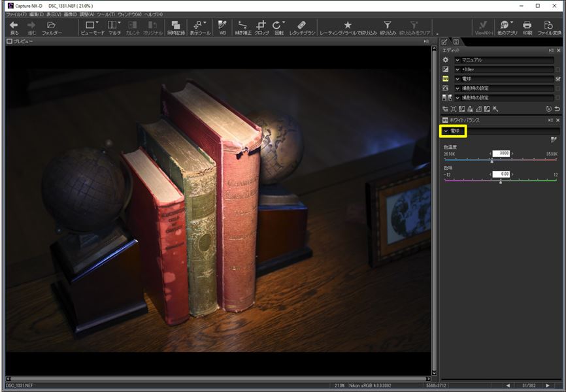Open the exposure compensation +0.0ev dropdown
566x392 pixels.
click(x=504, y=69)
